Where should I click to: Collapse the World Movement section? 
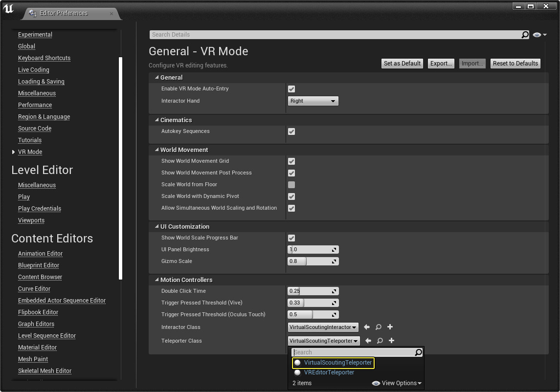click(x=157, y=150)
